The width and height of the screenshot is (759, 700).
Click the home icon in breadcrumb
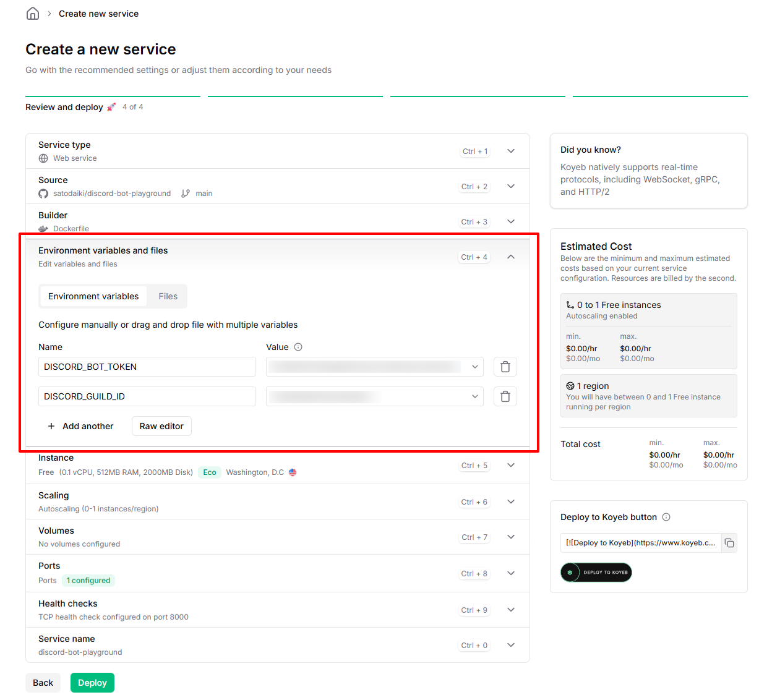point(33,14)
